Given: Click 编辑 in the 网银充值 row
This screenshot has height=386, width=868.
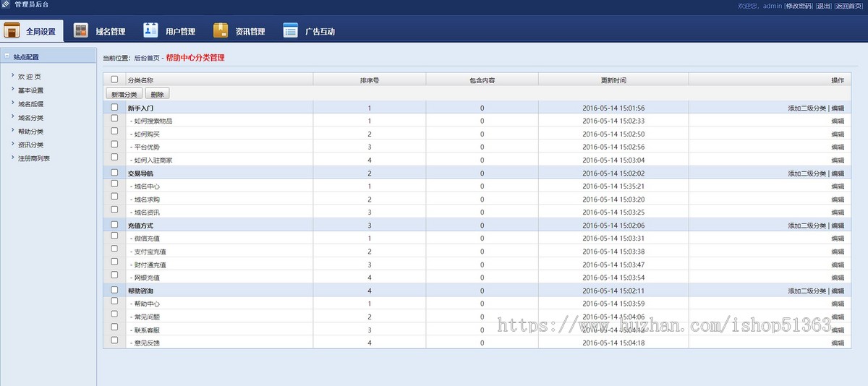Looking at the screenshot, I should tap(838, 278).
